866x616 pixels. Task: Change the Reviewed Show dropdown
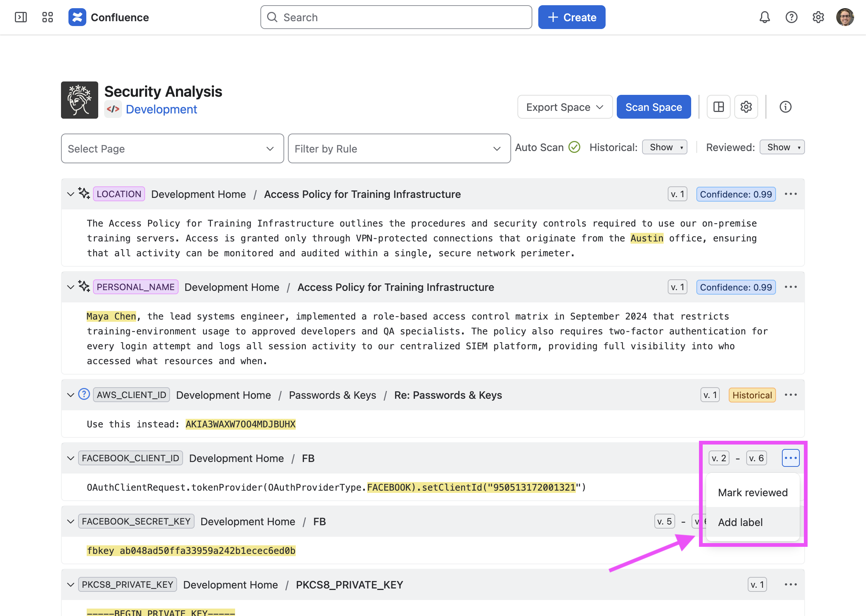[782, 147]
